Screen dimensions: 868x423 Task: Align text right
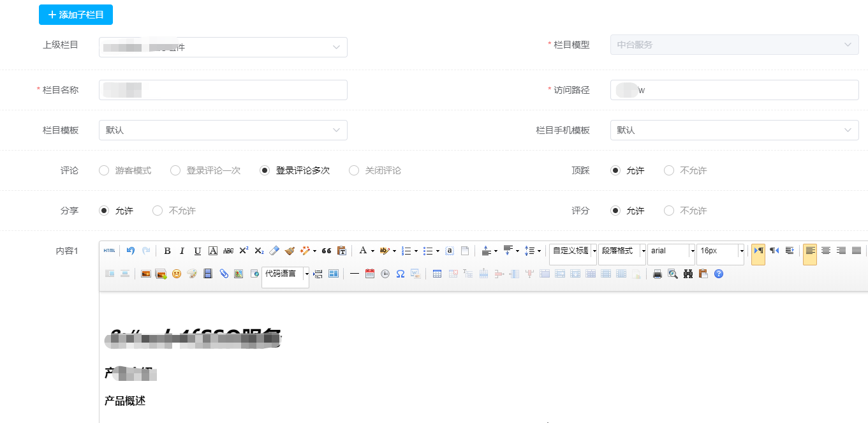841,251
